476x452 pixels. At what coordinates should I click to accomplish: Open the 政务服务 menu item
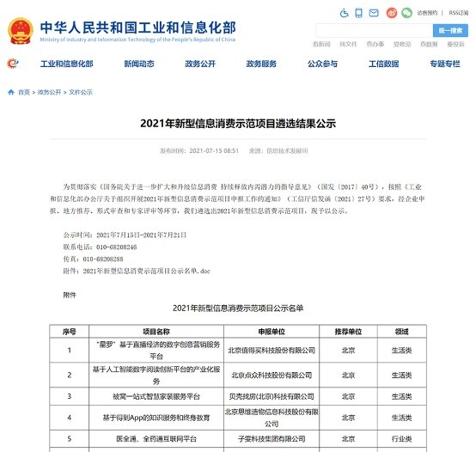pyautogui.click(x=261, y=64)
